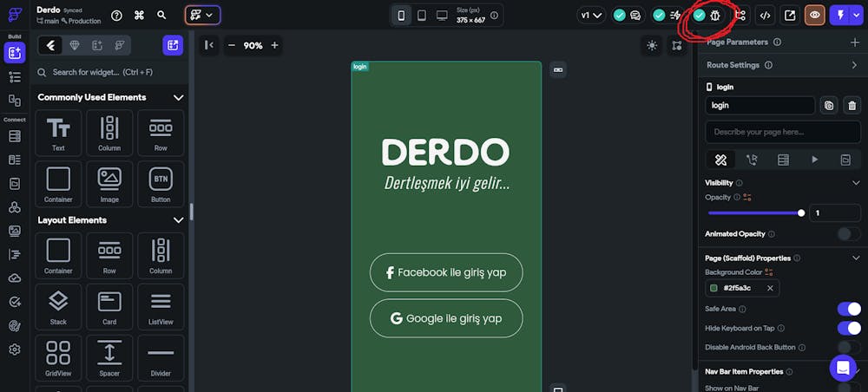Screen dimensions: 868x392
Task: Select the templates tab in palette
Action: pos(97,45)
